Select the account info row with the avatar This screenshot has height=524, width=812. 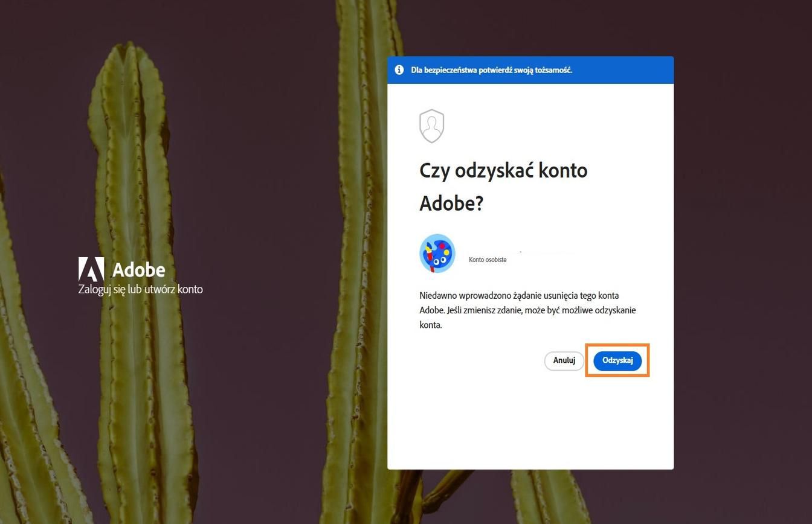[x=495, y=253]
